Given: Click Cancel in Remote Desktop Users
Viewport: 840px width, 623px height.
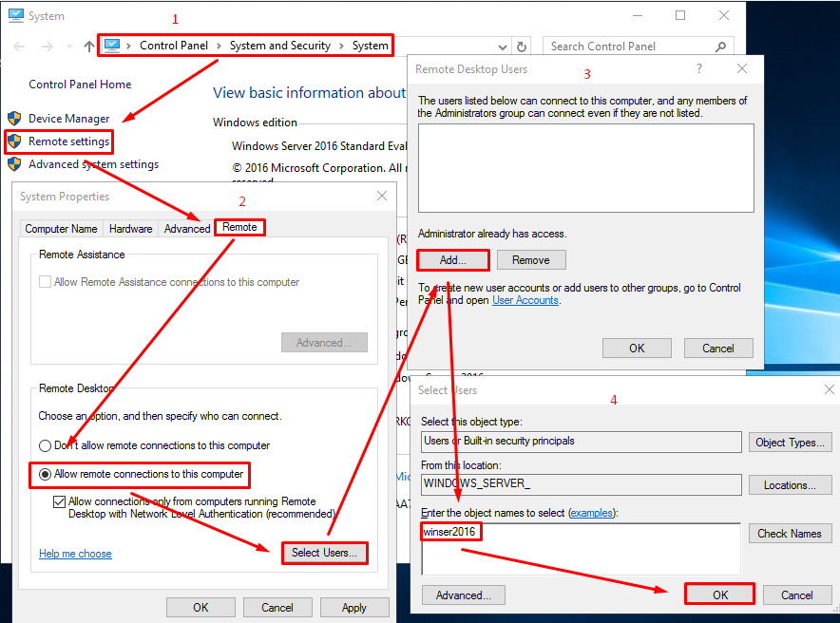Looking at the screenshot, I should [x=717, y=349].
